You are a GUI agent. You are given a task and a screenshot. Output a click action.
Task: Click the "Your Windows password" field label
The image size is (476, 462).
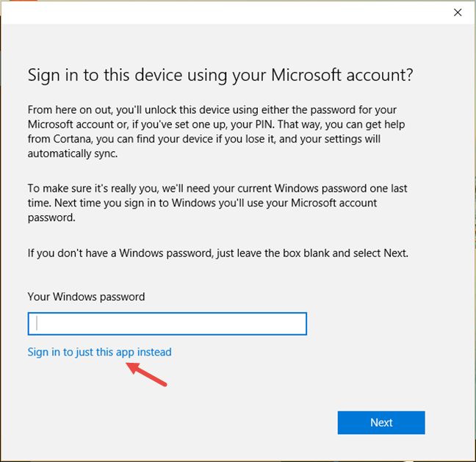point(86,297)
